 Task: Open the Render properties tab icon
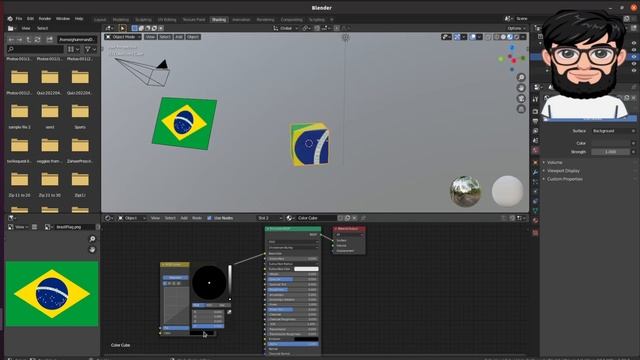point(535,111)
